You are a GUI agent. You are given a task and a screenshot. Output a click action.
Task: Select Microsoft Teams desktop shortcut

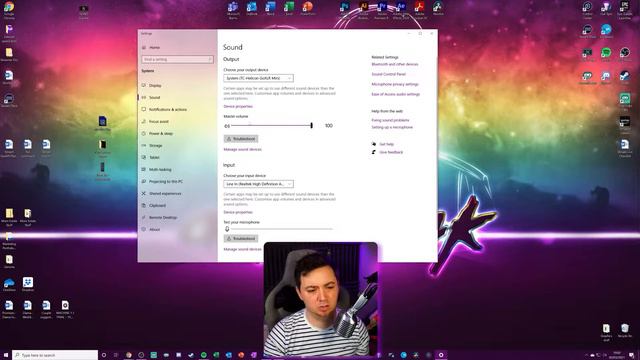point(233,9)
